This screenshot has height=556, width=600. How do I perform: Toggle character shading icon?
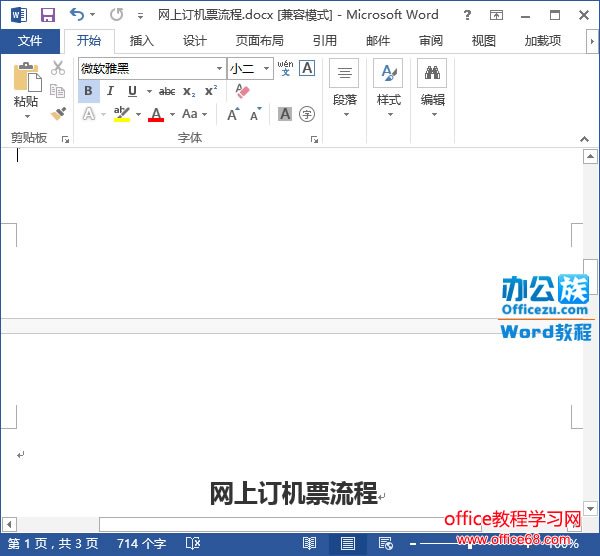[x=285, y=114]
